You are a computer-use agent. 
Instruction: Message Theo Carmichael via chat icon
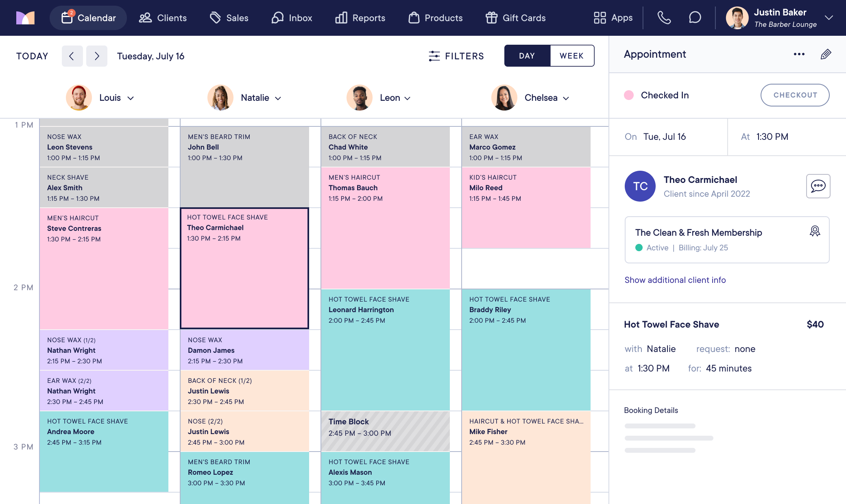818,186
